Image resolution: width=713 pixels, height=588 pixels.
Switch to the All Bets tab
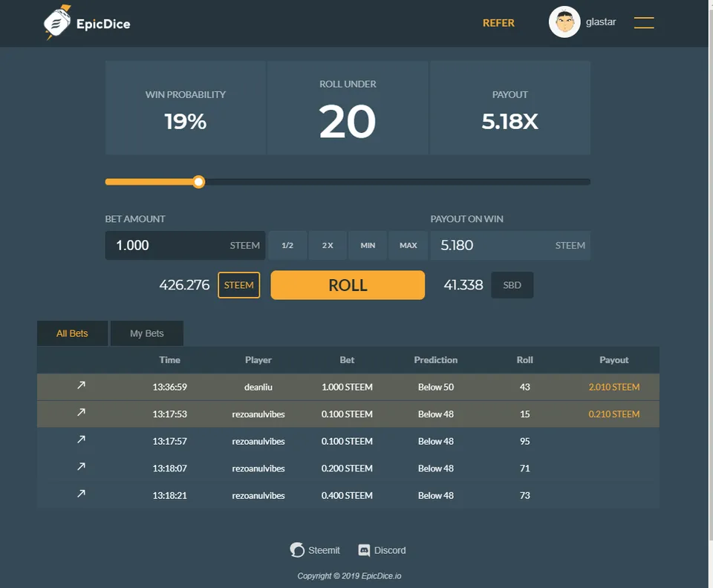tap(72, 333)
